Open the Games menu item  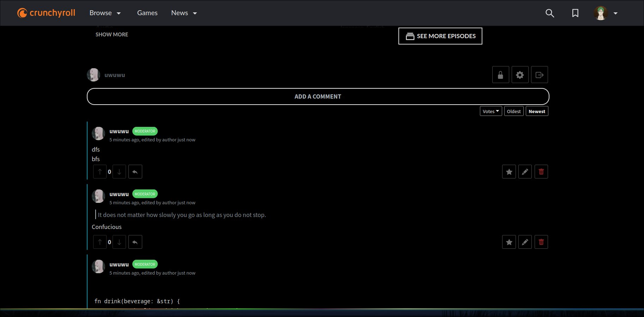[x=147, y=13]
